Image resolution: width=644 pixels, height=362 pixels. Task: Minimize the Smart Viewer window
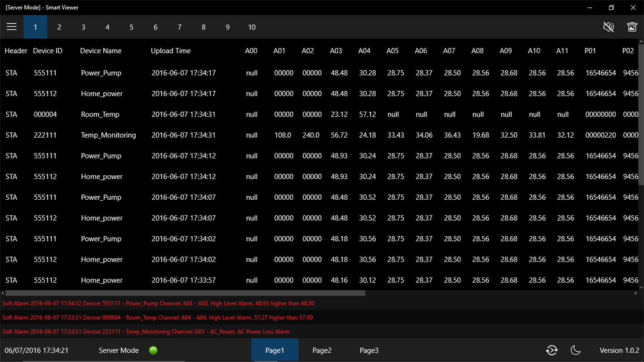[590, 8]
